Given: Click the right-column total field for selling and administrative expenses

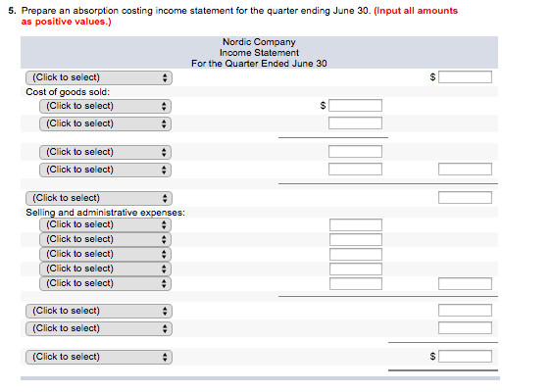Looking at the screenshot, I should pos(465,283).
